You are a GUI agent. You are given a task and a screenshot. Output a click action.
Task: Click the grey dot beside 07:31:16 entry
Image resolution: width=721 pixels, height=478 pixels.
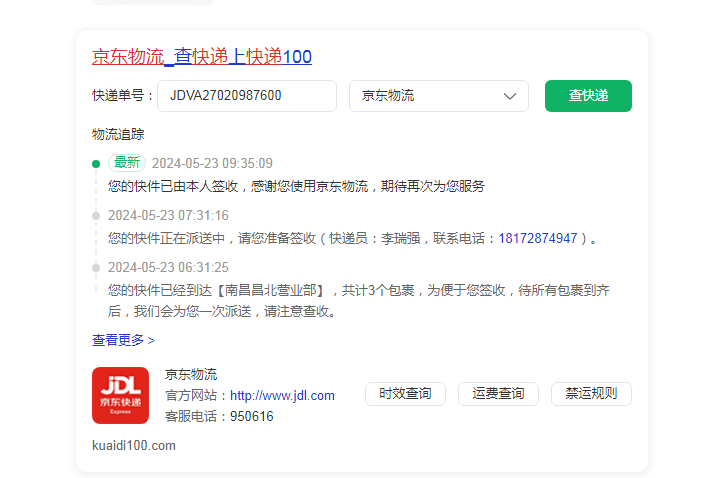pos(96,216)
